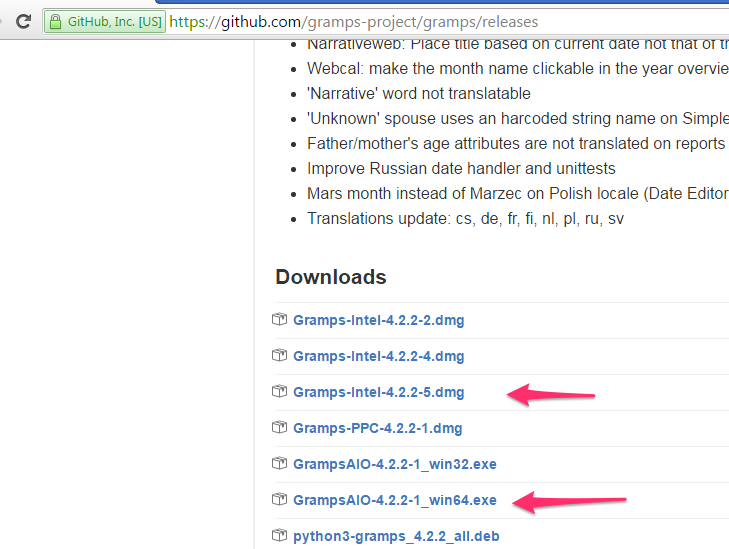The image size is (729, 549).
Task: Click the green SSL padlock icon
Action: [56, 21]
